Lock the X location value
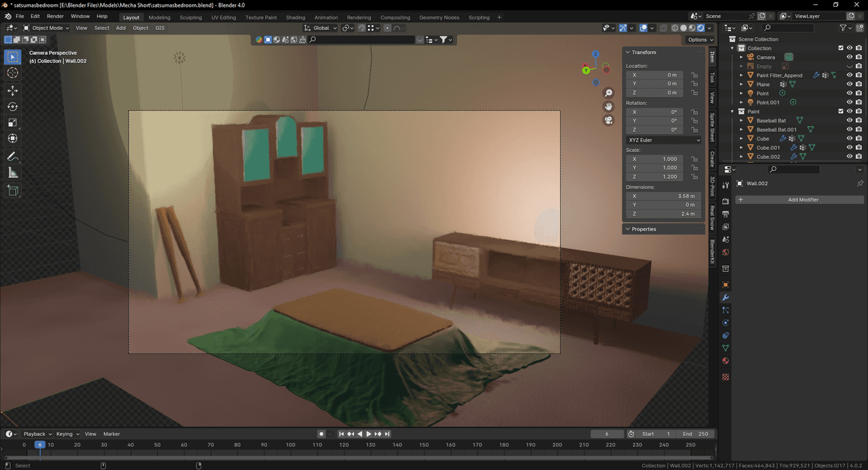The image size is (868, 470). click(x=694, y=75)
